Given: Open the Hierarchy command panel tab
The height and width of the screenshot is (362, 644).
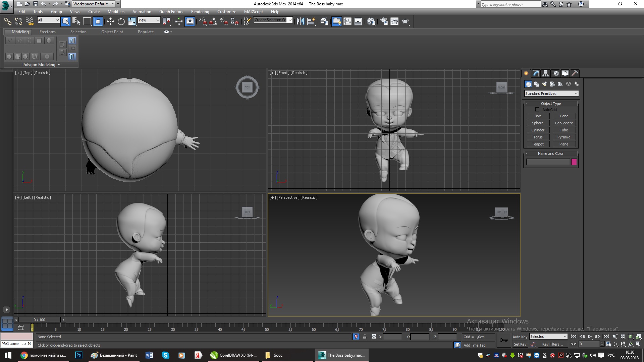Looking at the screenshot, I should (545, 73).
